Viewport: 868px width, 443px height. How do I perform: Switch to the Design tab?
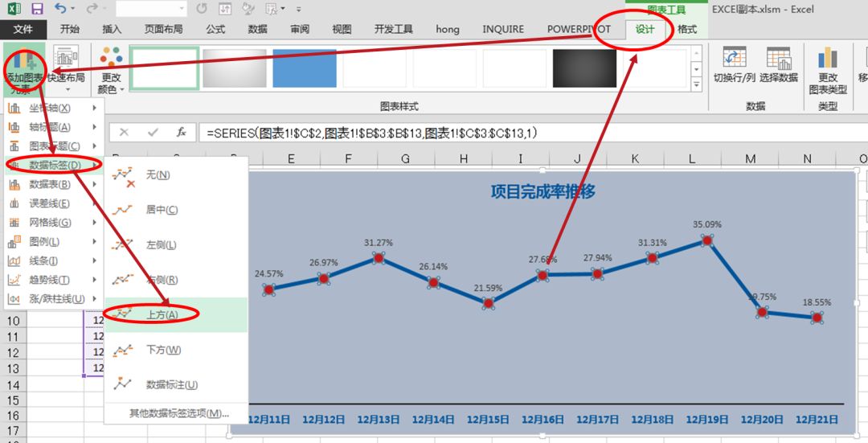point(645,30)
